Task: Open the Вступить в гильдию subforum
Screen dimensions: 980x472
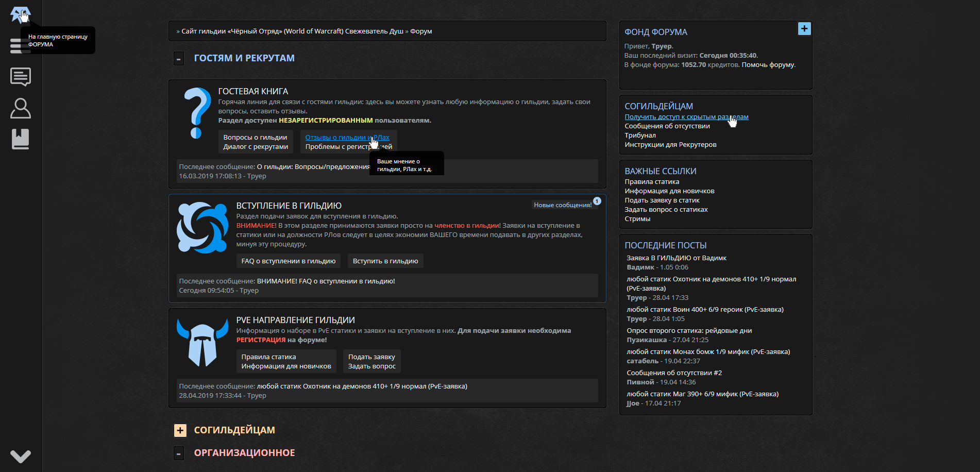Action: (385, 261)
